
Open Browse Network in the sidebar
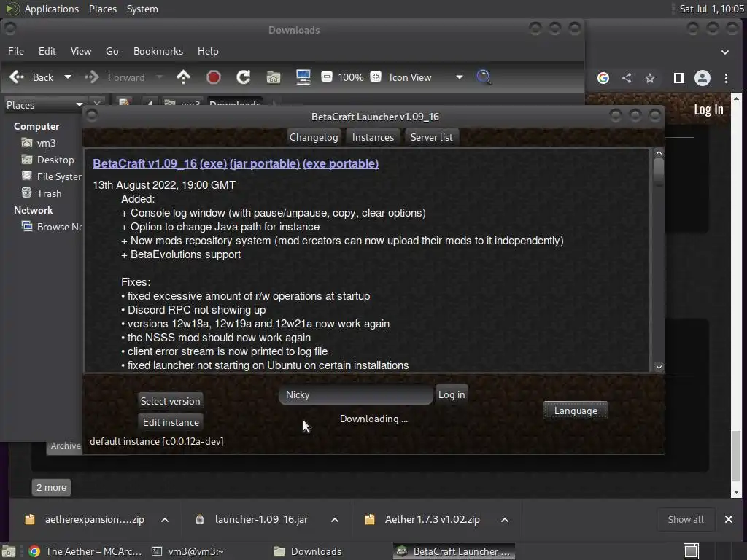[x=51, y=227]
